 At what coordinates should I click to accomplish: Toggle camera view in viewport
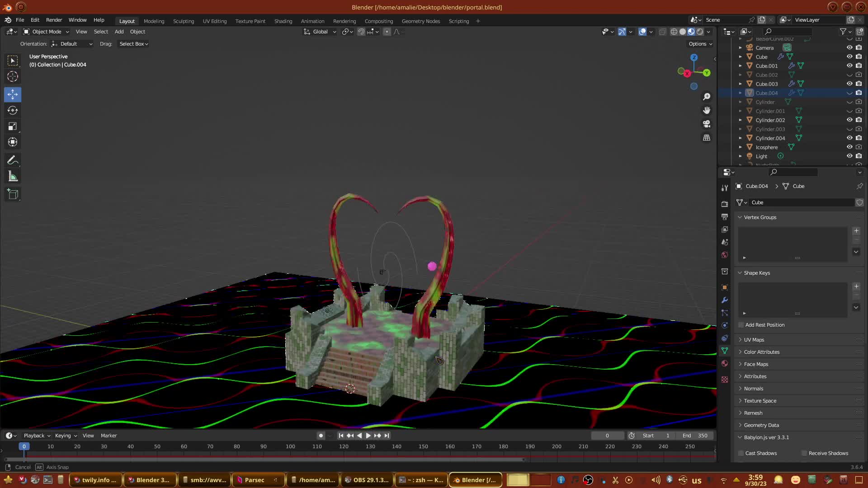coord(707,124)
